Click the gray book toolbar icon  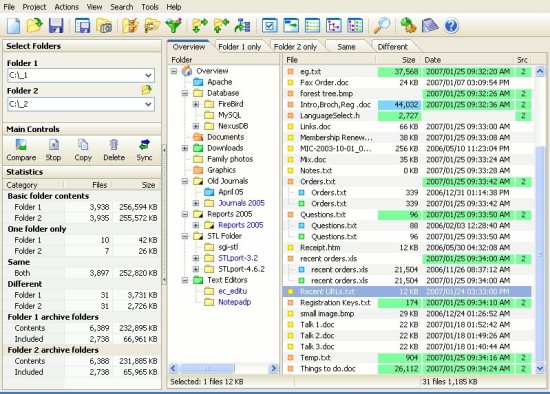pos(430,26)
